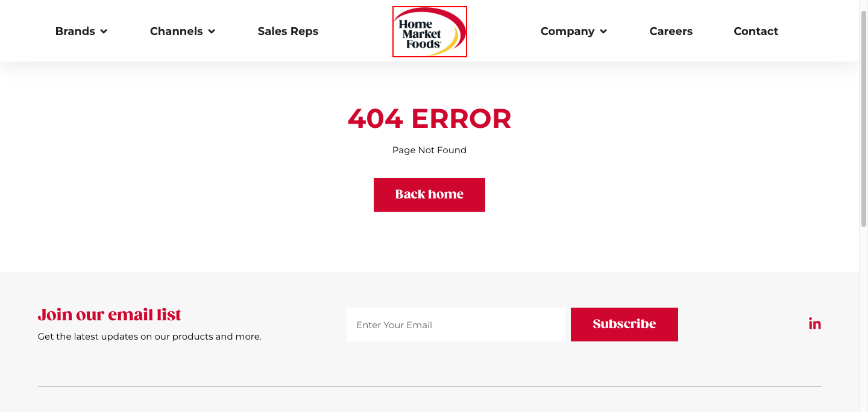This screenshot has width=868, height=412.
Task: Click the Subscribe button
Action: (x=624, y=325)
